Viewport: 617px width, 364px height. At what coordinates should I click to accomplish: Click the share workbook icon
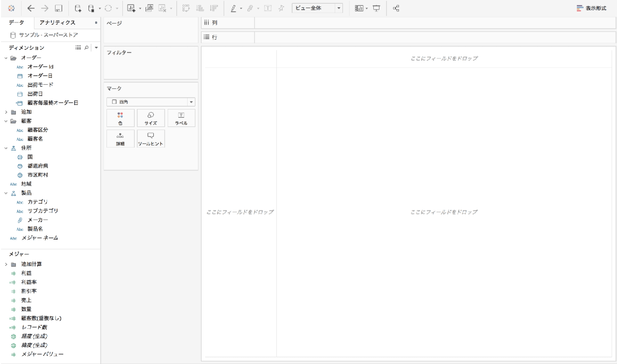coord(396,8)
